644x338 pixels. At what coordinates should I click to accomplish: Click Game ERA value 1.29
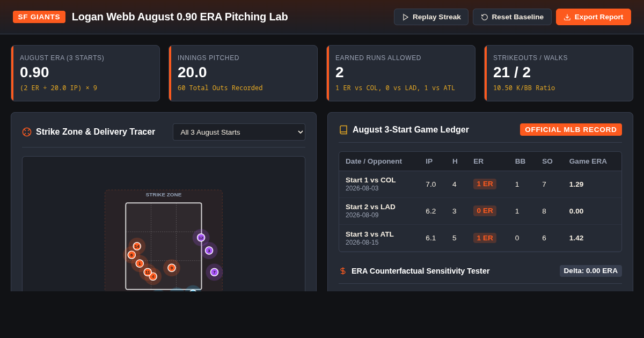(576, 185)
